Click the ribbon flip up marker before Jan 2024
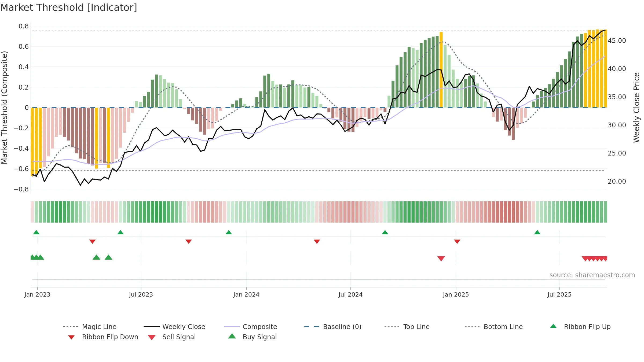This screenshot has height=362, width=644. tap(229, 232)
